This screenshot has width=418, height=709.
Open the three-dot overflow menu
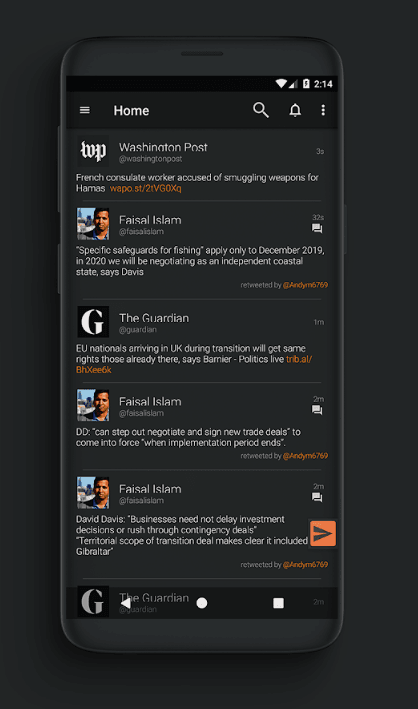(323, 110)
